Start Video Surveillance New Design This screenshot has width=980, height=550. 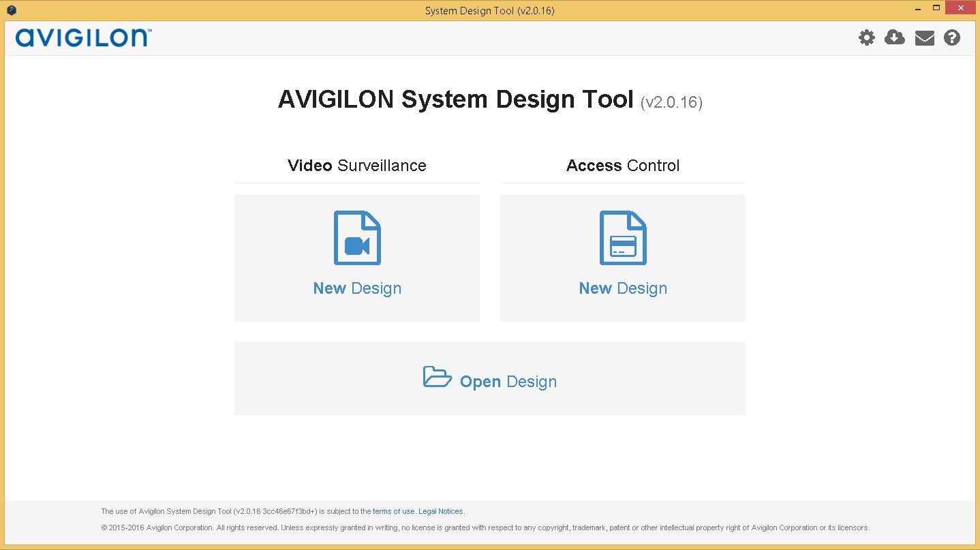357,258
